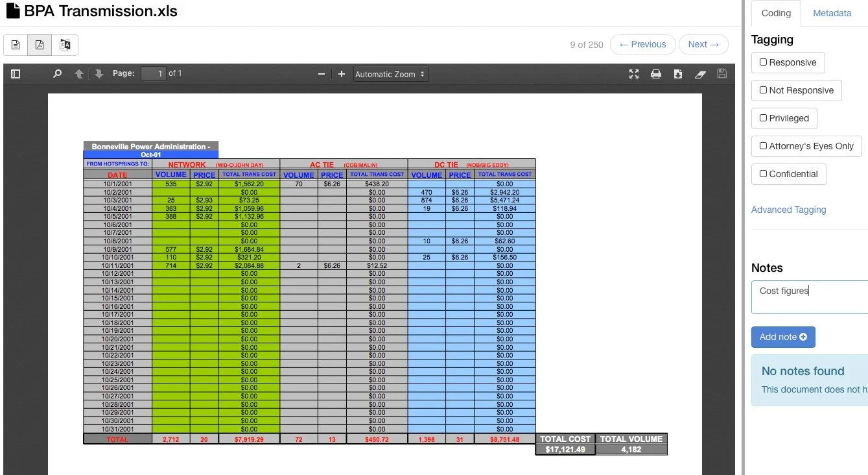
Task: Mark the document as Privileged
Action: click(x=762, y=118)
